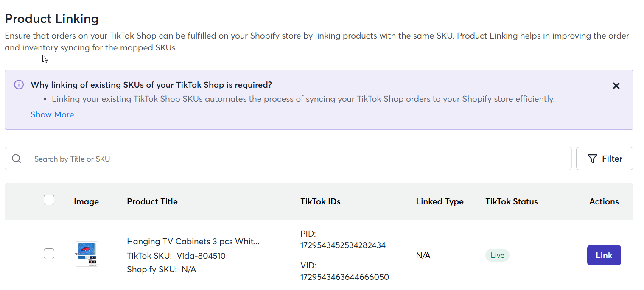Click the Actions column header
The height and width of the screenshot is (290, 644).
tap(604, 201)
